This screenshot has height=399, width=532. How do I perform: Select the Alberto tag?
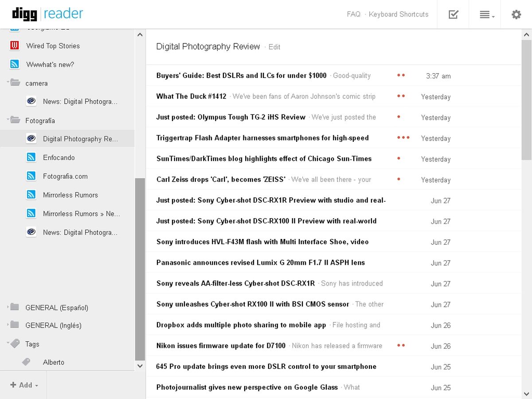click(54, 362)
